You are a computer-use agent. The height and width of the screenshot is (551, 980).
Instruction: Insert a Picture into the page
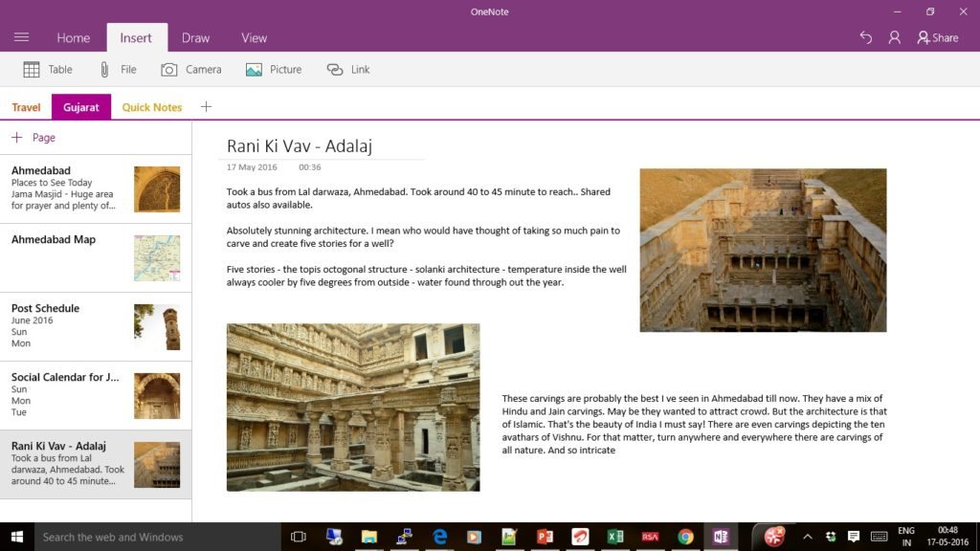click(274, 69)
